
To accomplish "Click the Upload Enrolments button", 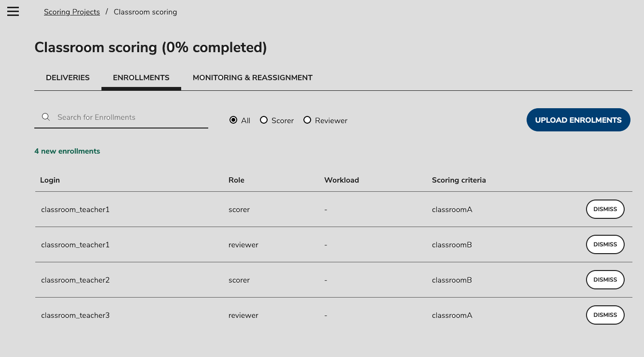I will [x=578, y=120].
